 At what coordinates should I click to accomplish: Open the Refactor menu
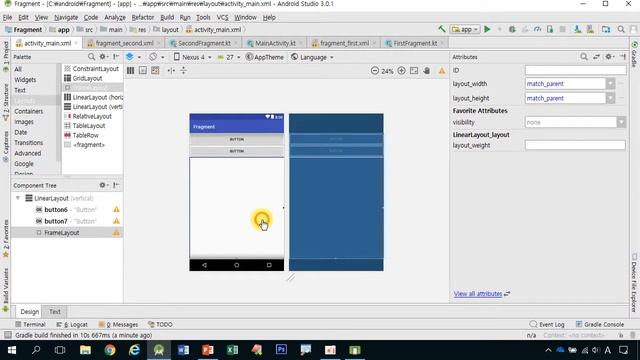[x=142, y=18]
